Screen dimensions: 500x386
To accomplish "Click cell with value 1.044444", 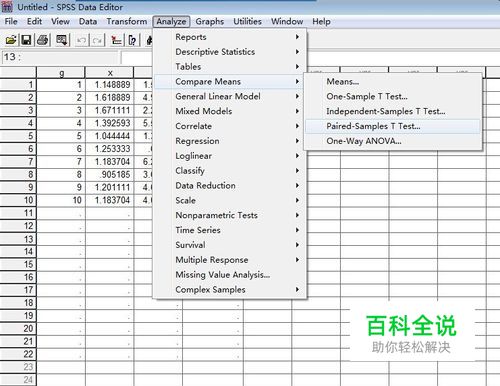I will 110,136.
